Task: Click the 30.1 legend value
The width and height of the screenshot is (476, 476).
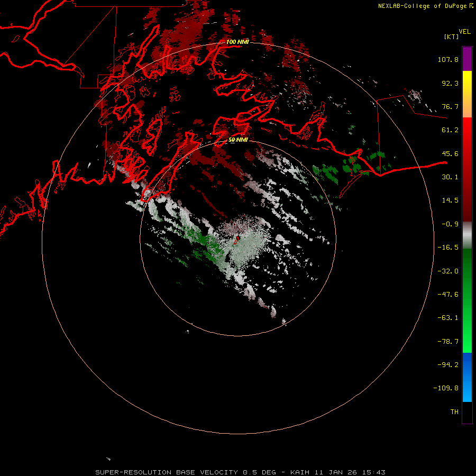Action: (x=450, y=177)
